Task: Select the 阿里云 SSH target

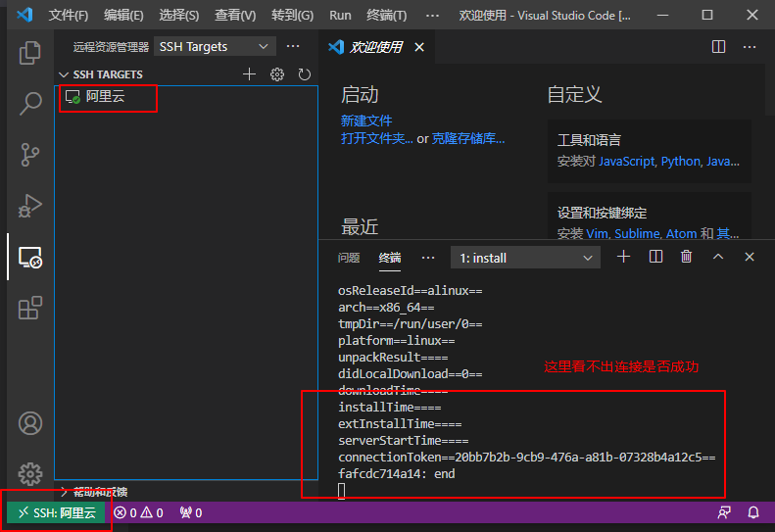Action: point(186,96)
